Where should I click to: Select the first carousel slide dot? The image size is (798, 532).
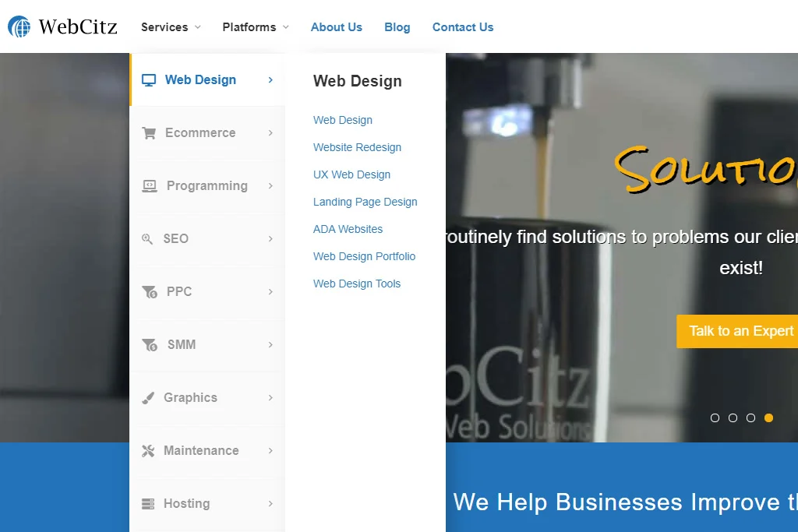click(x=715, y=417)
